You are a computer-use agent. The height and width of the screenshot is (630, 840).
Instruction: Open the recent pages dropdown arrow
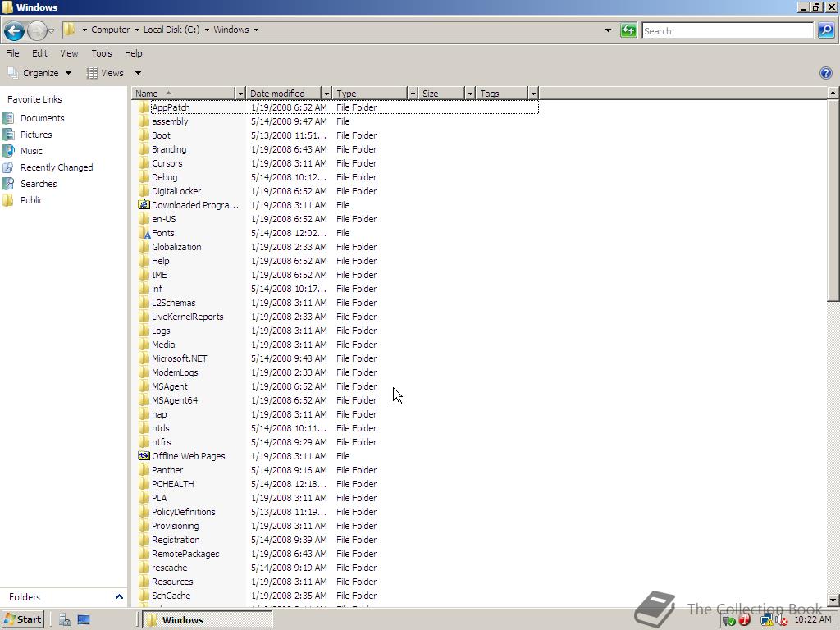click(51, 30)
